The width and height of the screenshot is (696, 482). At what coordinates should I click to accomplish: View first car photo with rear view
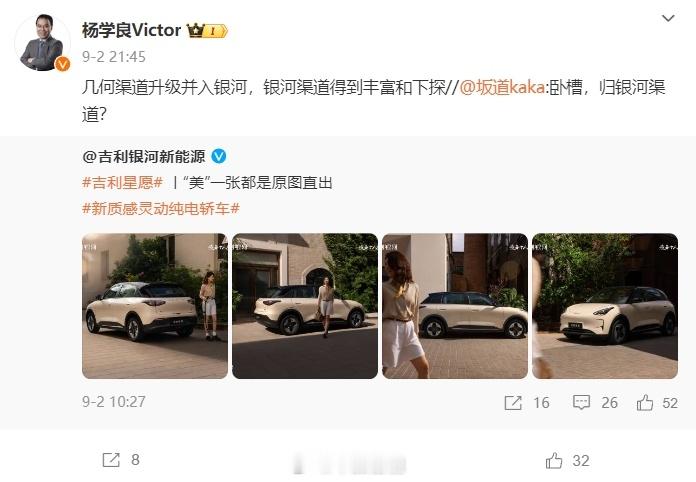pyautogui.click(x=155, y=306)
